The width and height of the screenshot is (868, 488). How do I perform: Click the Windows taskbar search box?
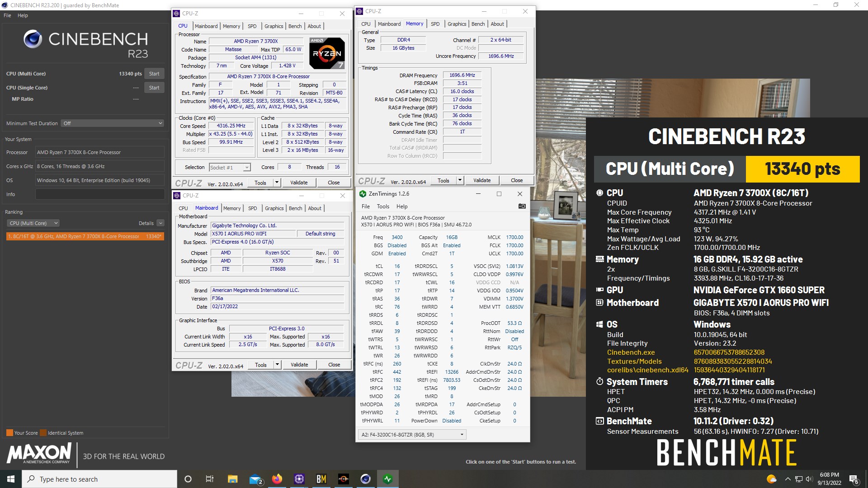pos(99,479)
